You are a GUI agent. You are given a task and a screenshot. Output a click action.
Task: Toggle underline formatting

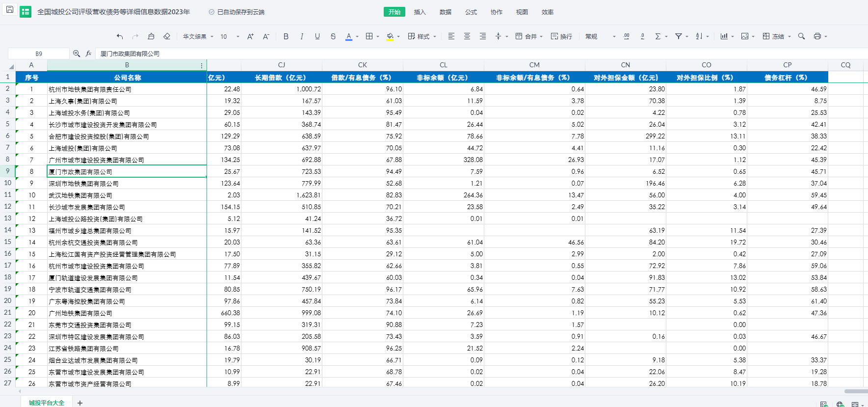317,36
